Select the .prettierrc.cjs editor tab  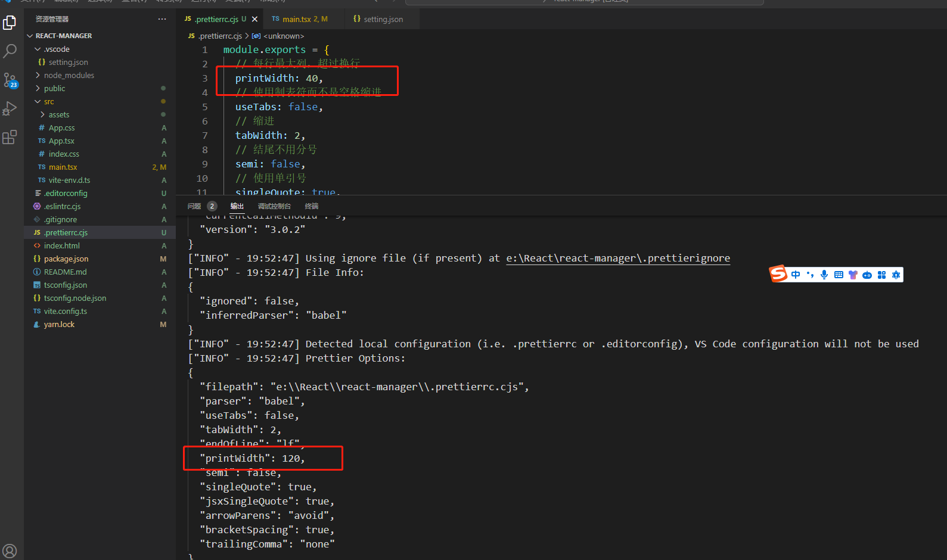(x=219, y=19)
